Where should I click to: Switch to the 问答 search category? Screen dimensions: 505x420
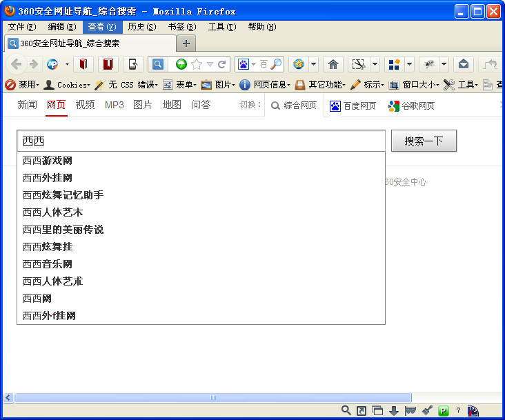[x=201, y=105]
